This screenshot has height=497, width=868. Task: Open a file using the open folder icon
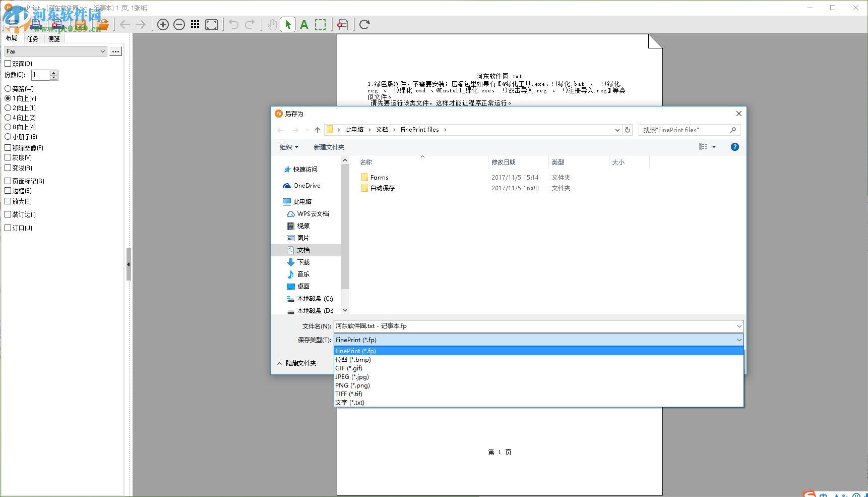coord(103,24)
